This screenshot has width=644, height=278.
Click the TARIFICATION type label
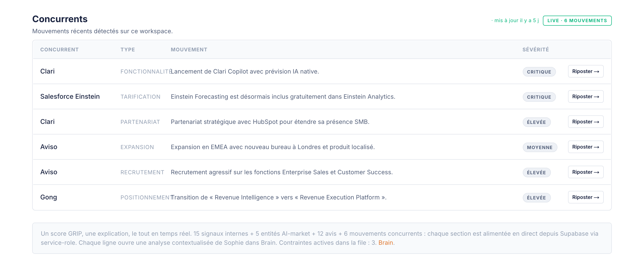pos(140,97)
